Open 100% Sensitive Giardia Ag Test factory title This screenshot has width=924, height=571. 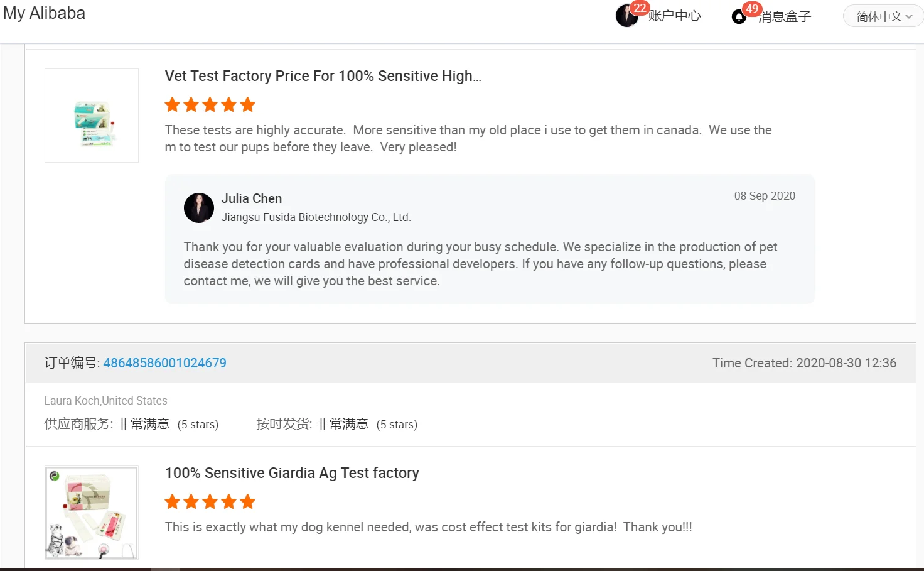click(x=292, y=473)
